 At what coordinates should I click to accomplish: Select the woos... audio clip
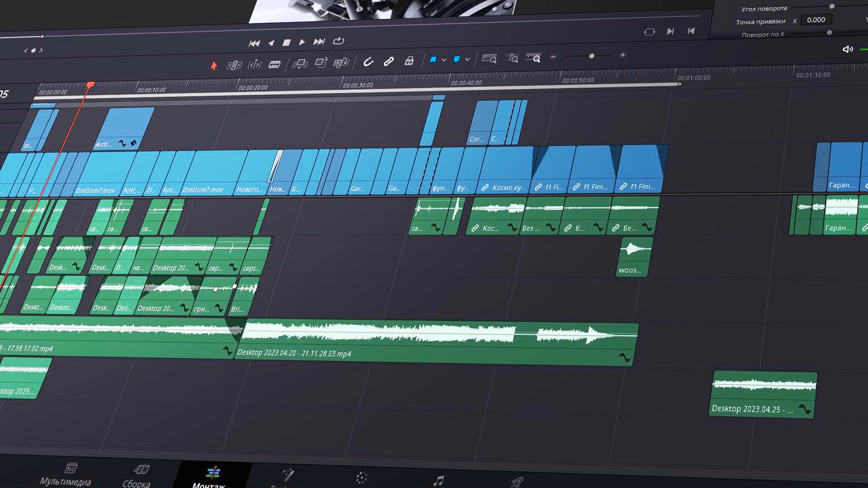pyautogui.click(x=634, y=257)
